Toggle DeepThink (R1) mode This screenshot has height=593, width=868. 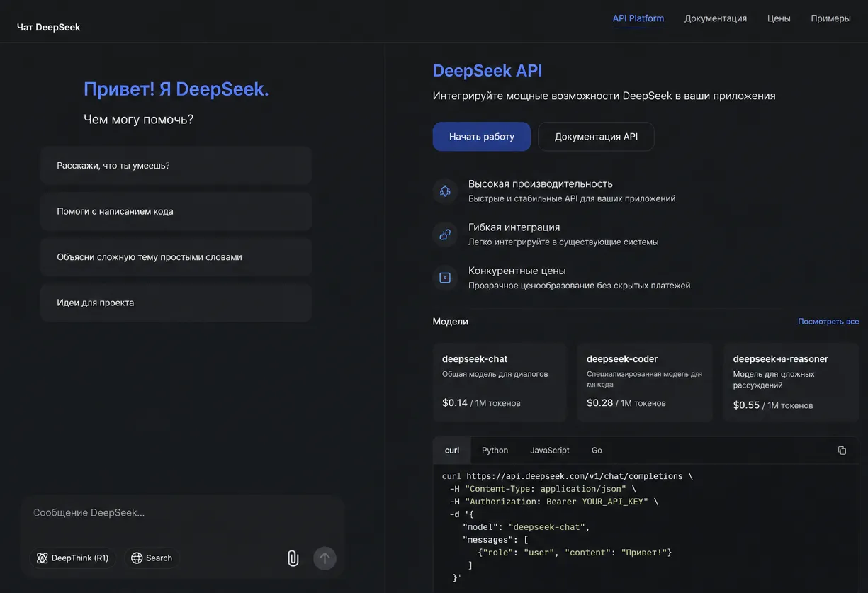pyautogui.click(x=73, y=558)
